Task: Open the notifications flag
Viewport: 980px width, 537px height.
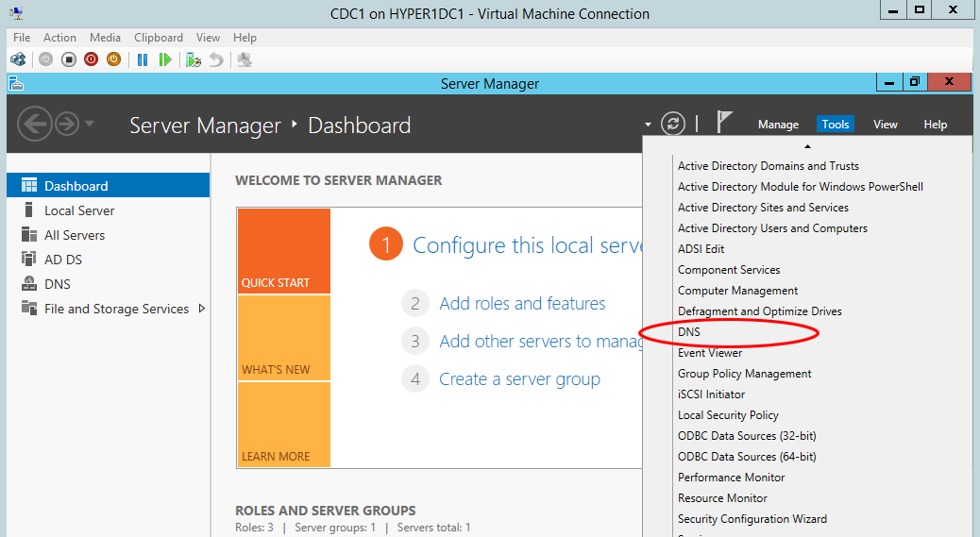Action: pos(724,124)
